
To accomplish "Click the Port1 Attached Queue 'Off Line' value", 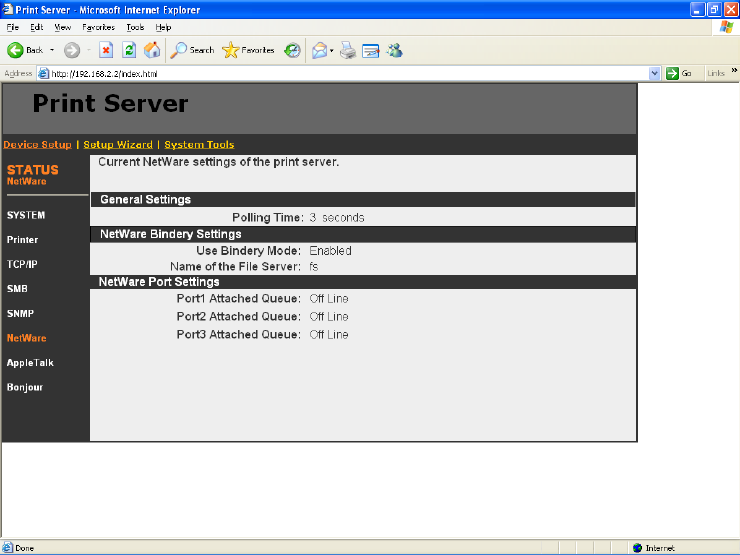I will pyautogui.click(x=329, y=299).
